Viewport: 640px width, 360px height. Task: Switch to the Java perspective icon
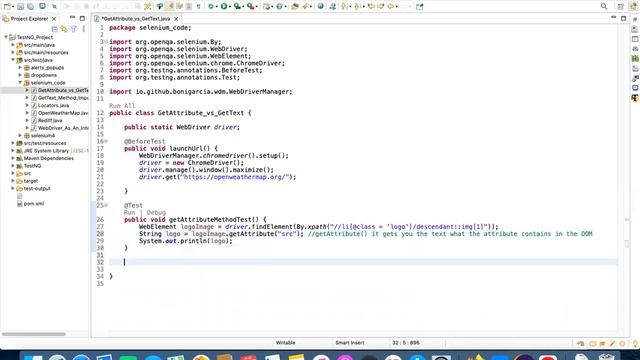[x=633, y=7]
